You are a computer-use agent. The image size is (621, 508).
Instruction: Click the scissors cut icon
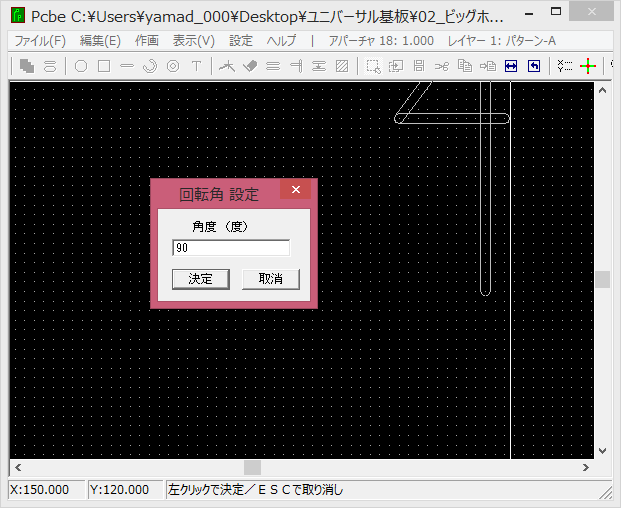[x=441, y=66]
